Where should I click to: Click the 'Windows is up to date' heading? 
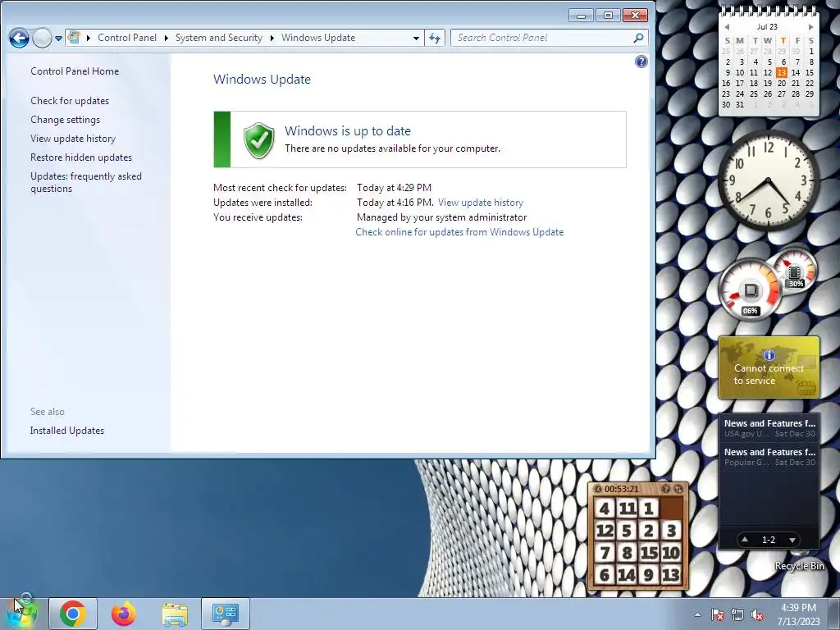348,130
